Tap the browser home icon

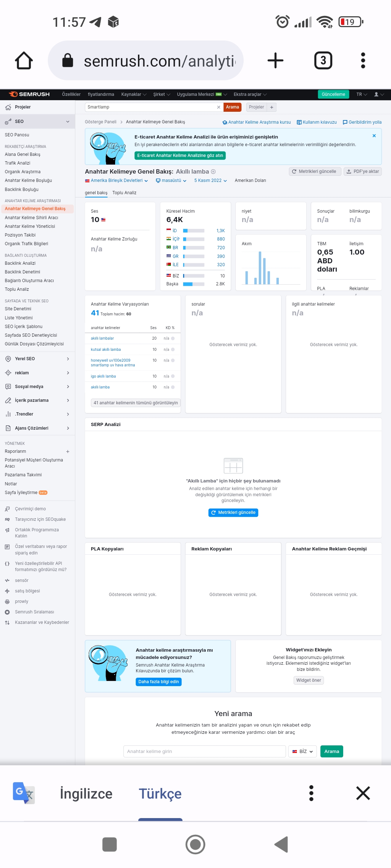24,60
